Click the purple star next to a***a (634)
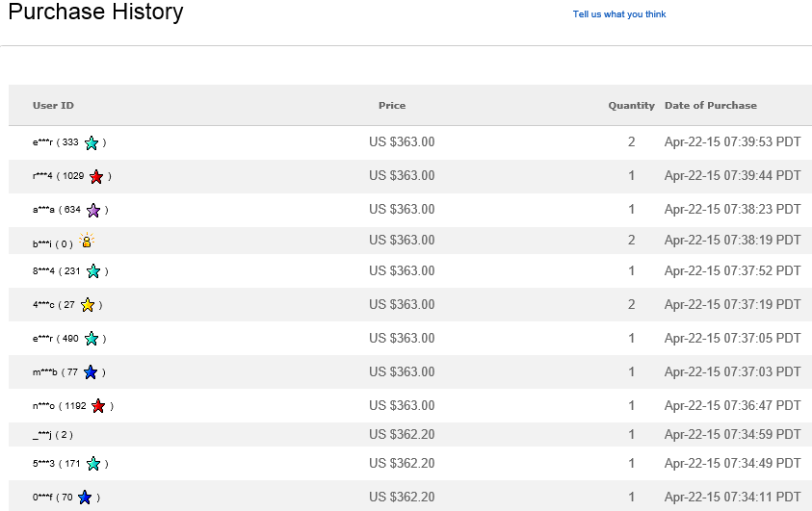The width and height of the screenshot is (812, 511). pos(93,211)
